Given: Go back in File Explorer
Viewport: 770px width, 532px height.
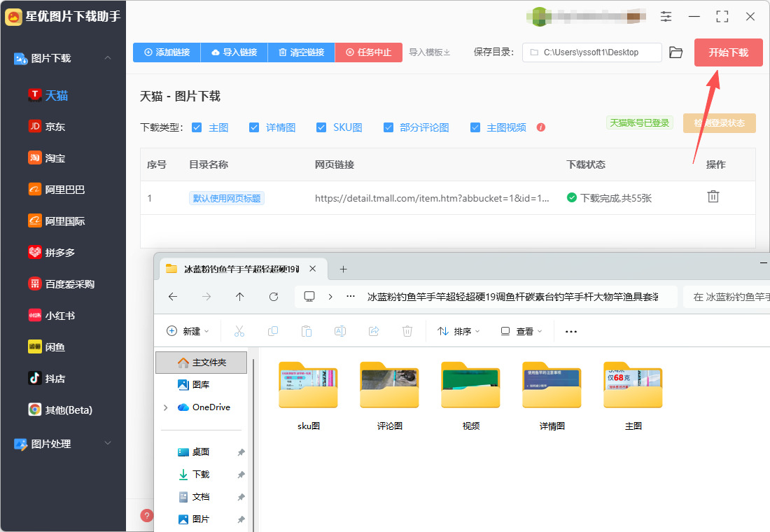Looking at the screenshot, I should [x=173, y=297].
